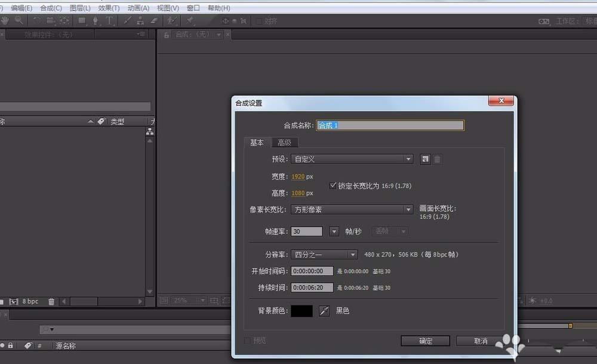The image size is (597, 364).
Task: Select the Pen tool in toolbar
Action: coord(96,20)
